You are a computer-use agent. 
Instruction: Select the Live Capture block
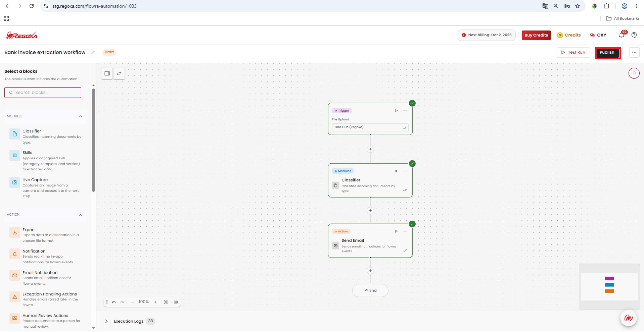45,188
